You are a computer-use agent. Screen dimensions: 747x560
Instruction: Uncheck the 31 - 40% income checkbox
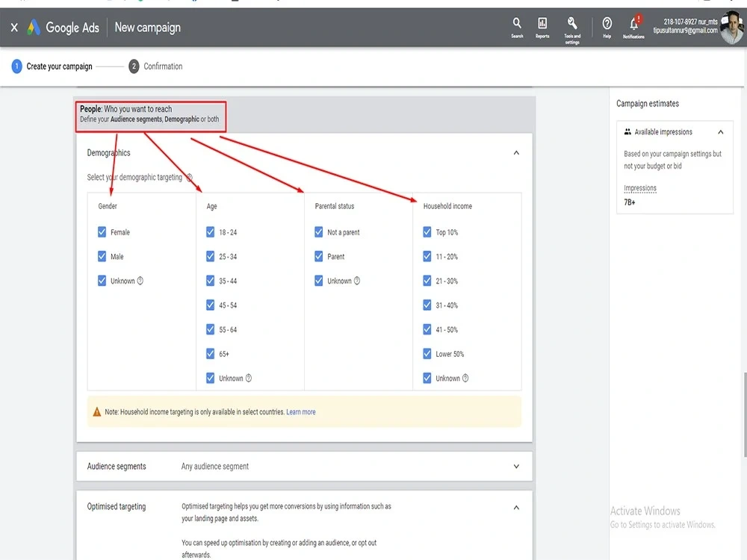pyautogui.click(x=427, y=305)
